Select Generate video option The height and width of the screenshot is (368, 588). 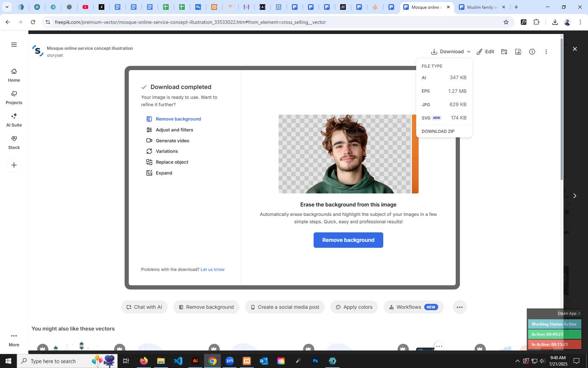click(x=168, y=141)
